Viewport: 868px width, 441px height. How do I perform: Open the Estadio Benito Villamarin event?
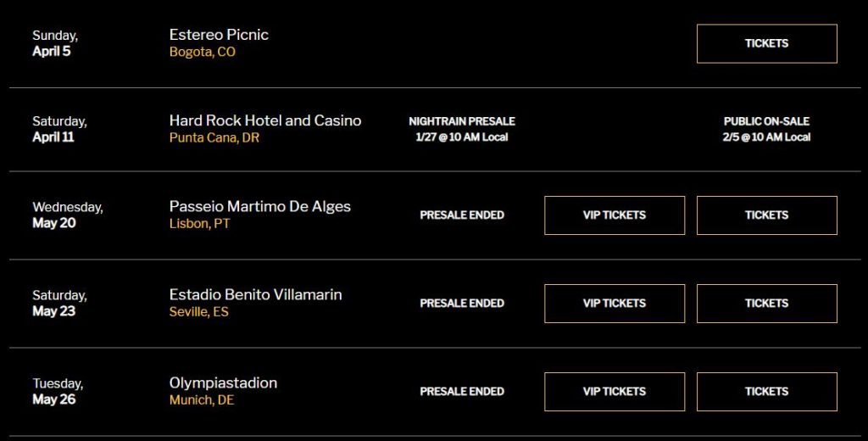(256, 294)
